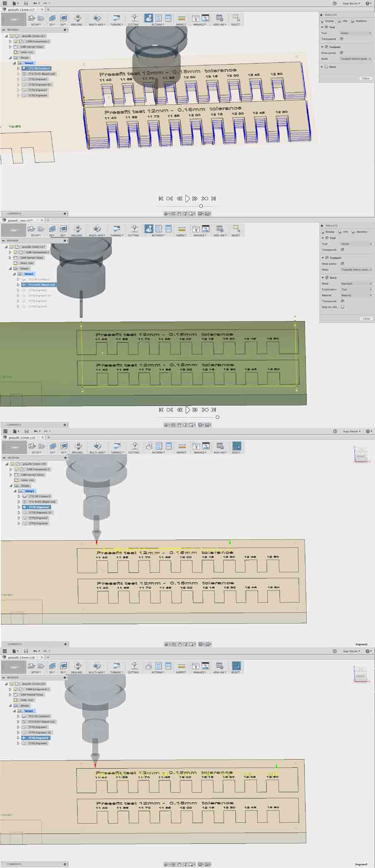Expand the highlighted Engrave3 operation in browser

(18, 738)
